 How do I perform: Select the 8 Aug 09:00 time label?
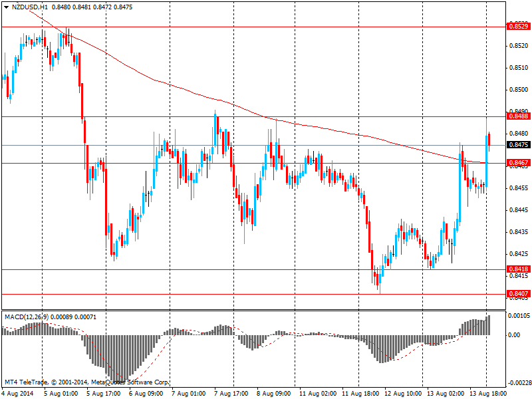[273, 394]
